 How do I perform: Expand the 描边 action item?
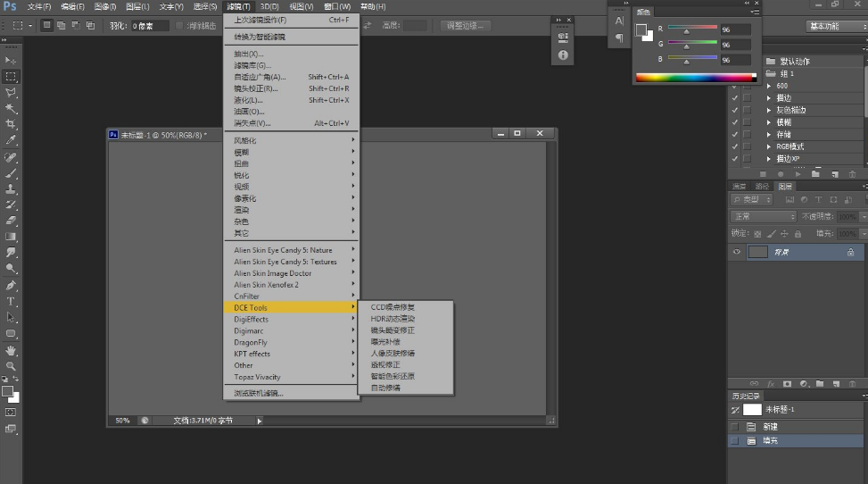coord(769,98)
